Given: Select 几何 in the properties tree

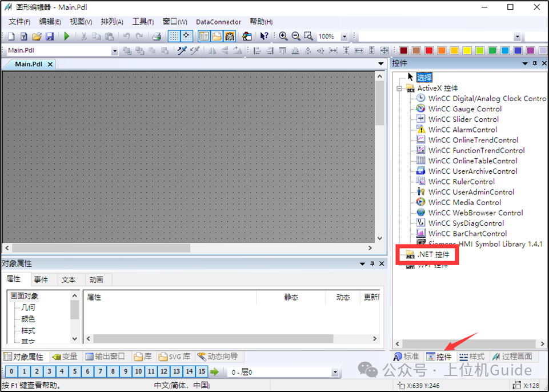Looking at the screenshot, I should click(x=28, y=307).
